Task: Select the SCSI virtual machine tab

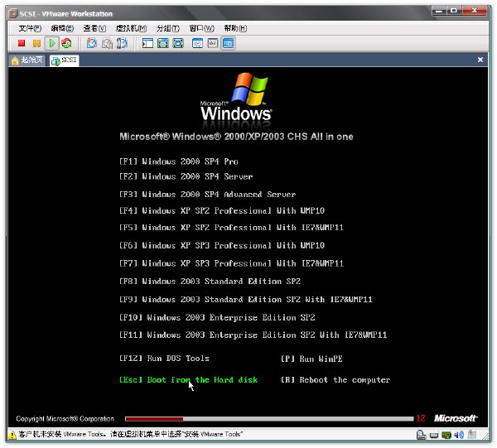Action: [65, 60]
